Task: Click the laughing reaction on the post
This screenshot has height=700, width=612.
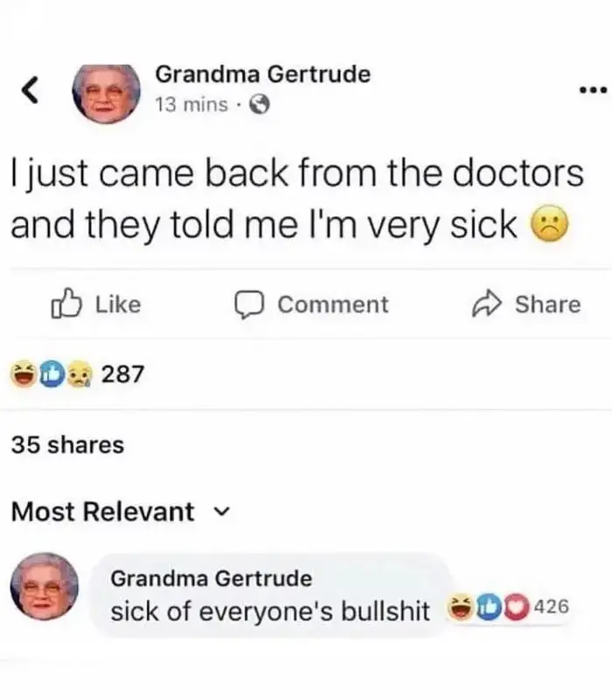Action: 24,374
